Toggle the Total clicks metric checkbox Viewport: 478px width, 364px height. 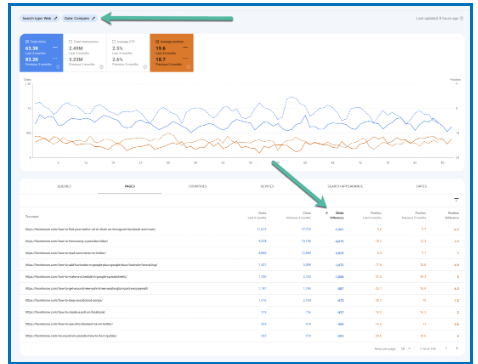(27, 42)
